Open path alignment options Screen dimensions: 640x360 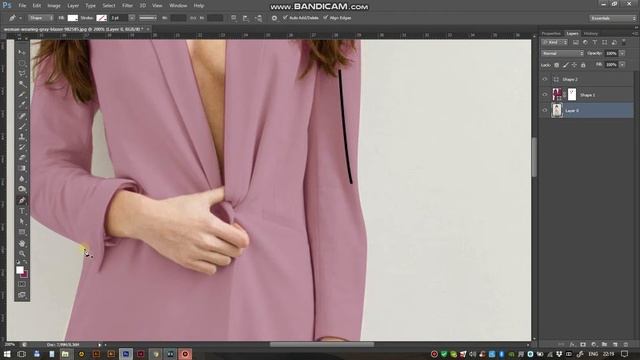coord(246,18)
